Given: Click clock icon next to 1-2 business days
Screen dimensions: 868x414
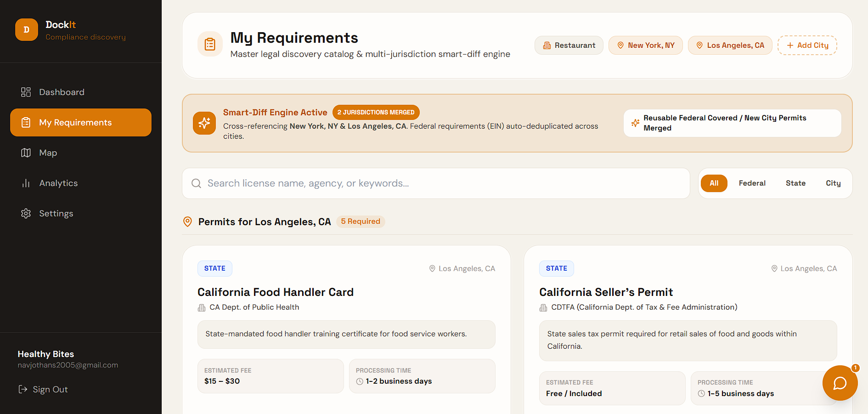Looking at the screenshot, I should click(360, 381).
